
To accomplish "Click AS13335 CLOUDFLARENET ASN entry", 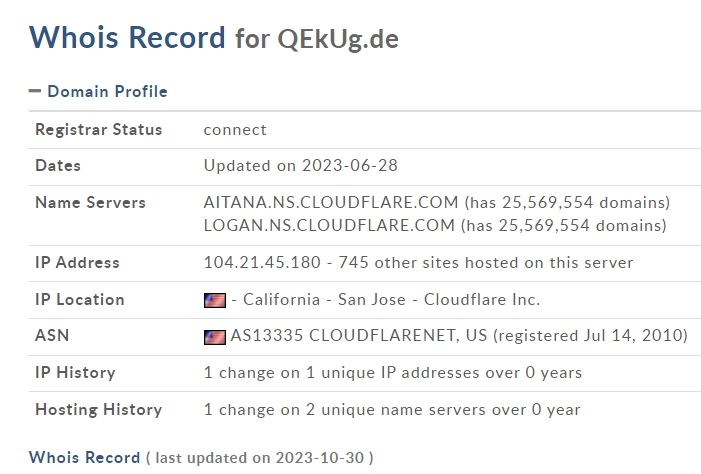I will click(x=359, y=335).
